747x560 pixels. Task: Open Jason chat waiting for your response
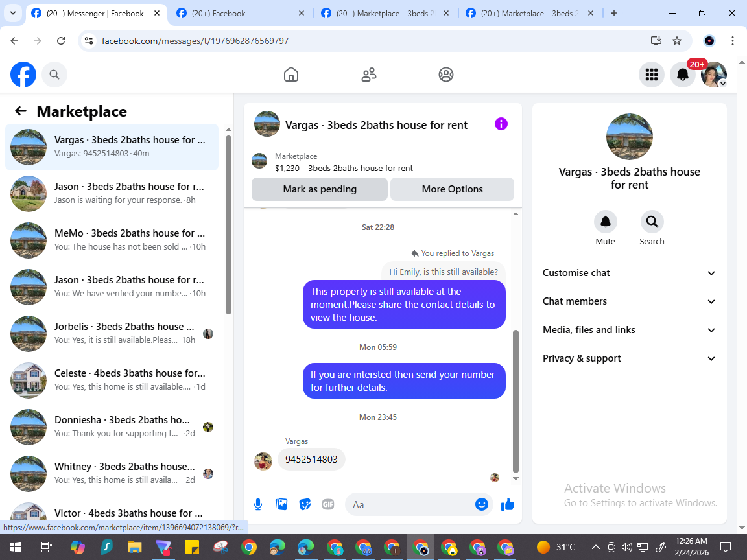[x=112, y=193]
